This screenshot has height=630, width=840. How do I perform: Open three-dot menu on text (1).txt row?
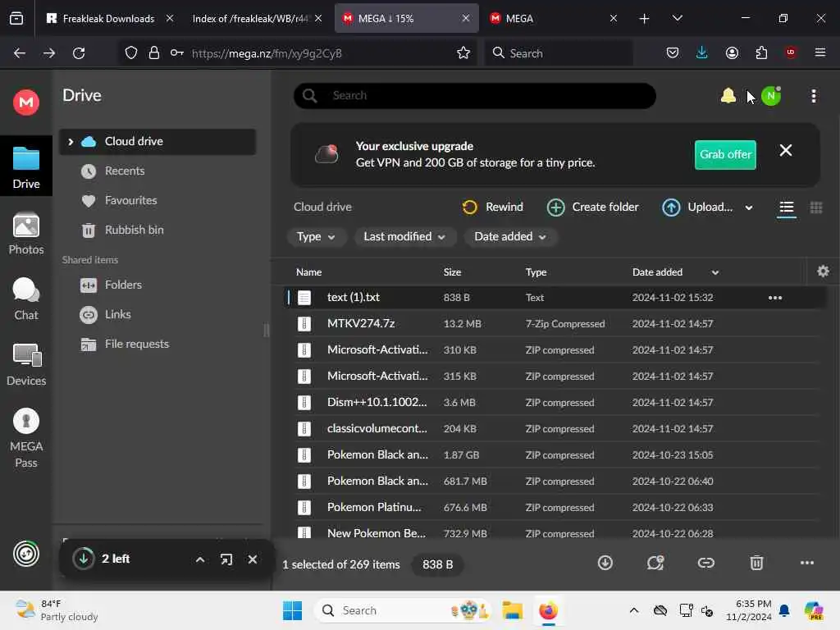click(x=774, y=298)
